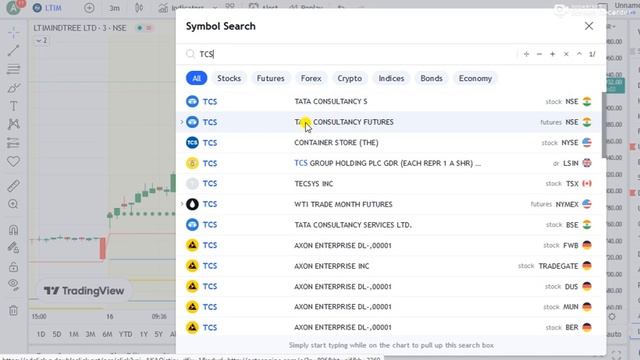
Task: Expand WTI TRADE MONTH FUTURES contracts
Action: [182, 204]
